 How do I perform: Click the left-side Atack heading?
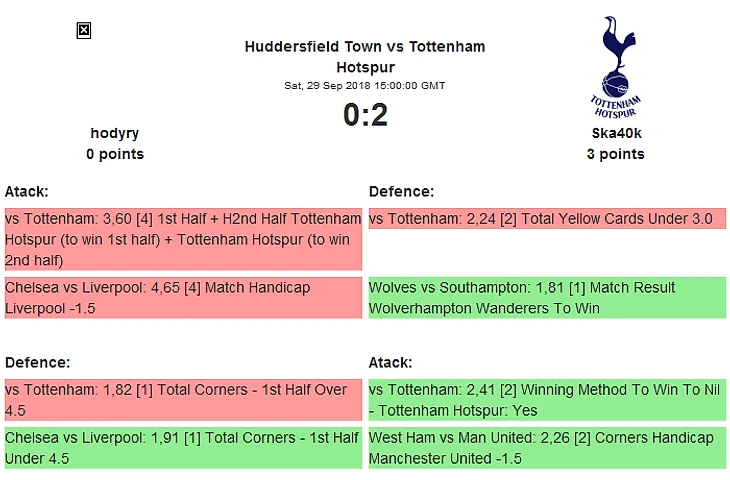(27, 191)
